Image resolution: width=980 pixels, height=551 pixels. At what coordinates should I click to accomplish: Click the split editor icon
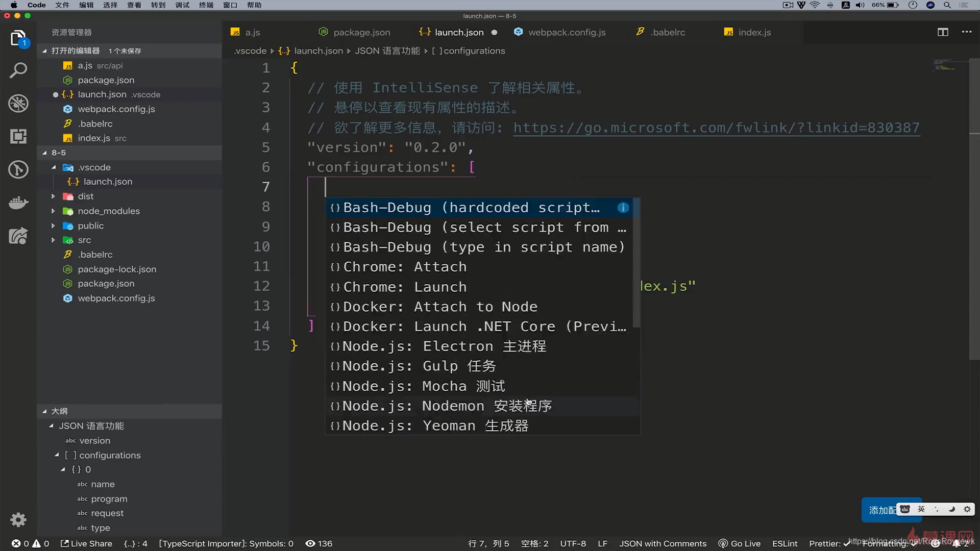coord(943,32)
